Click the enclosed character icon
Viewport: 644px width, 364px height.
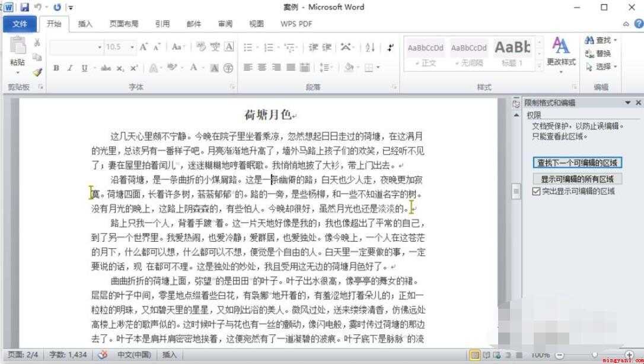coord(228,68)
